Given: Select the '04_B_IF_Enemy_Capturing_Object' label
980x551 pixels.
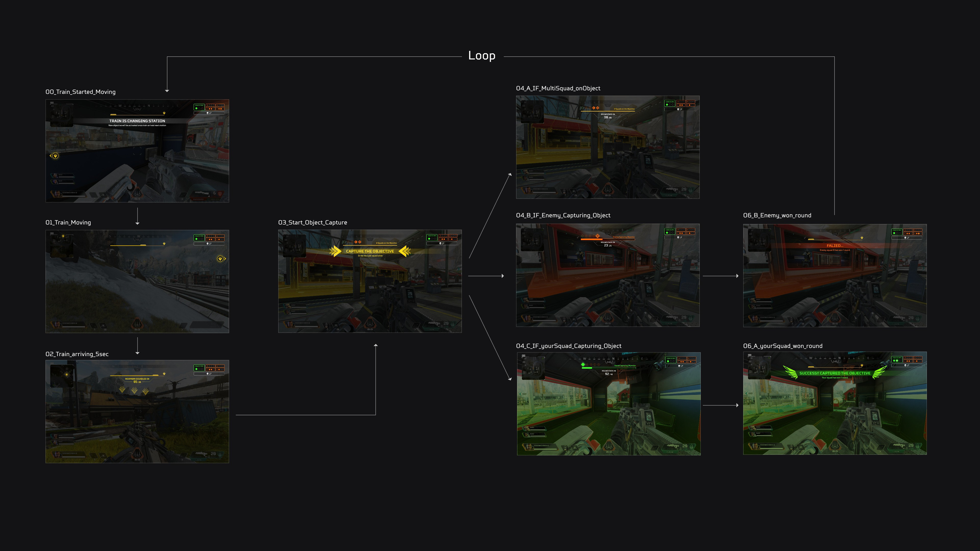Looking at the screenshot, I should [x=563, y=215].
